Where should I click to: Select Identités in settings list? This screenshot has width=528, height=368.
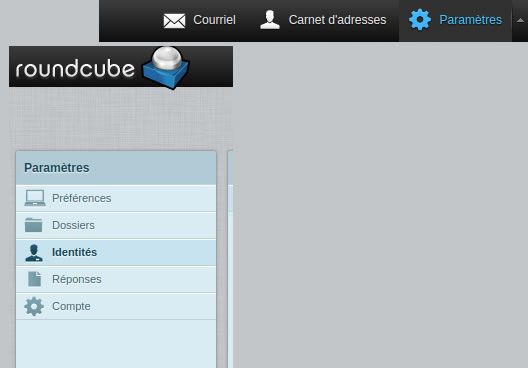(116, 252)
